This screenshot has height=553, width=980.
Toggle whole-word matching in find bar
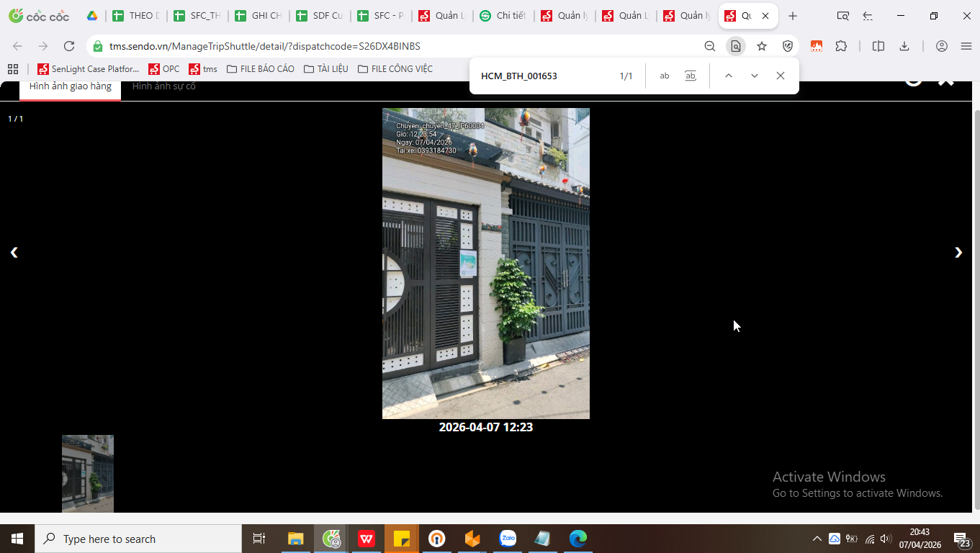[x=691, y=76]
